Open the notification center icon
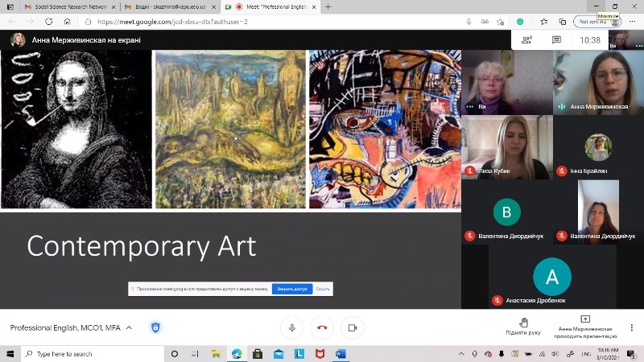The width and height of the screenshot is (644, 362). [631, 354]
